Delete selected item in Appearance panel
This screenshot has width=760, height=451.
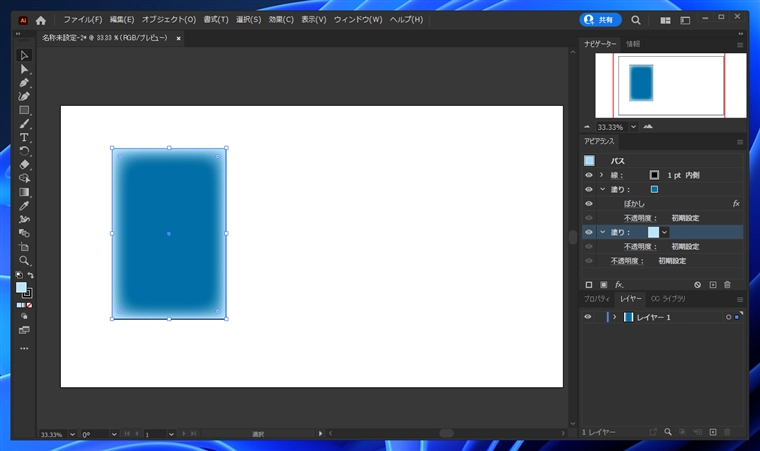[727, 285]
